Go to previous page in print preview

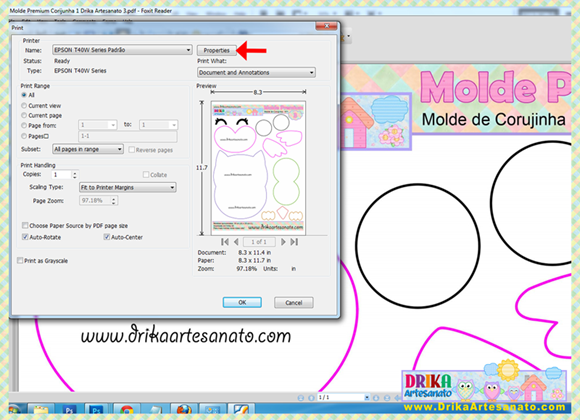[236, 242]
